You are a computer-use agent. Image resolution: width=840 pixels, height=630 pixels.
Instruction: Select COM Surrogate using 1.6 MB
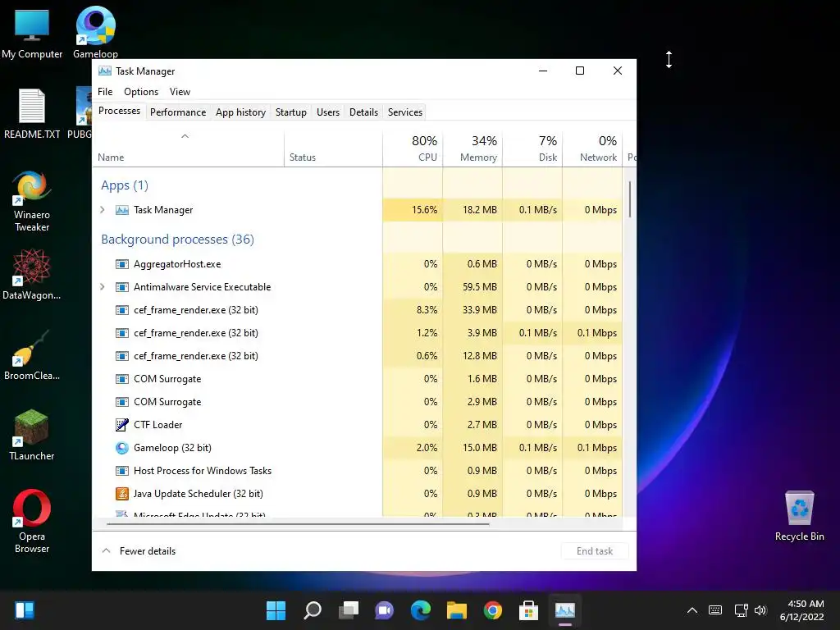tap(358, 379)
